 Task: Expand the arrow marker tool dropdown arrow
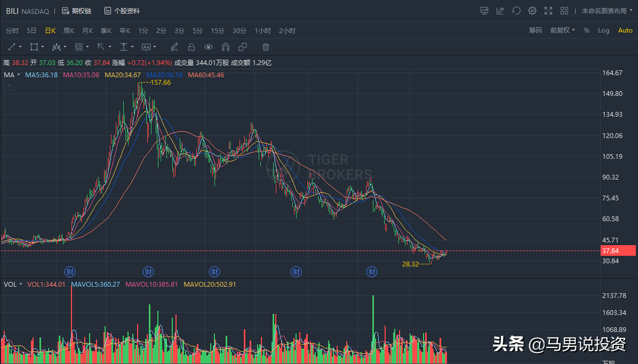110,47
